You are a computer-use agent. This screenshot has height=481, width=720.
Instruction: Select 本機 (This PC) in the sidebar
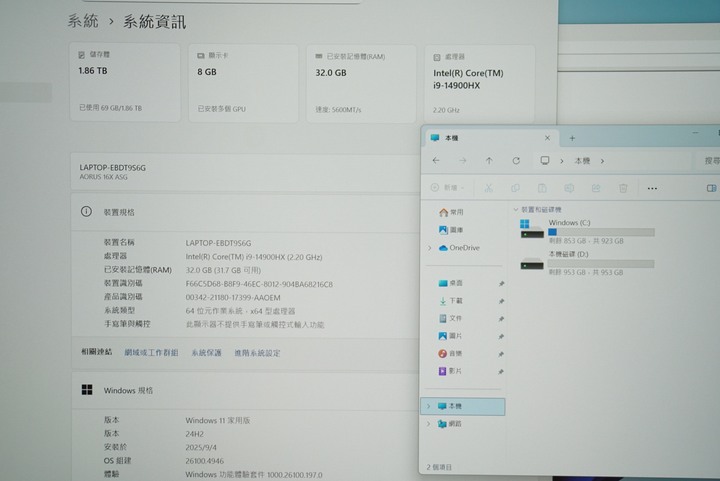(463, 406)
